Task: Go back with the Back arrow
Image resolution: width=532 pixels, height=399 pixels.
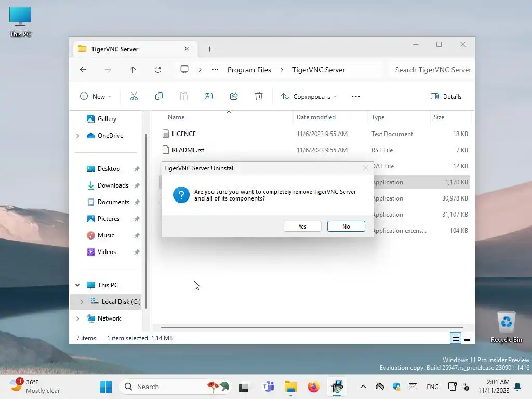Action: pyautogui.click(x=83, y=70)
